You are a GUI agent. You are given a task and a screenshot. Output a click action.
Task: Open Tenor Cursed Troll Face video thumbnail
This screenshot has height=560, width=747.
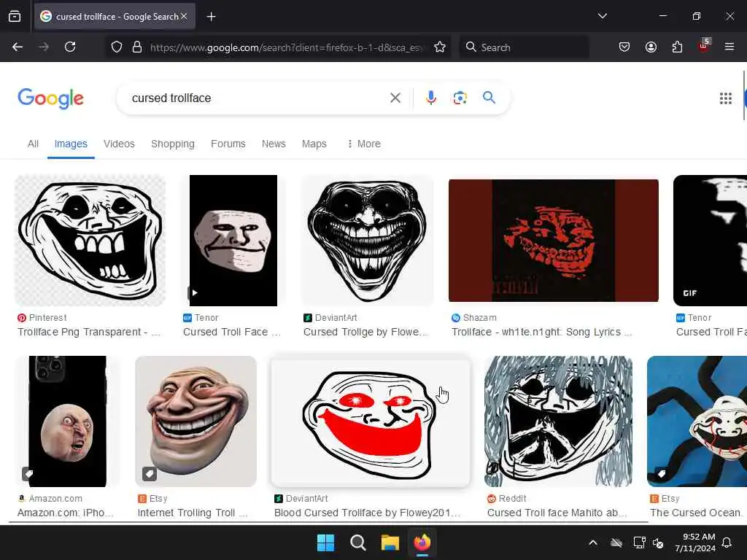[x=233, y=241]
